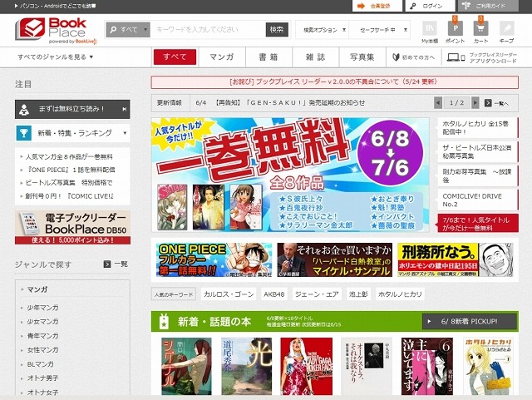Select 少女マンガ genre

(42, 321)
